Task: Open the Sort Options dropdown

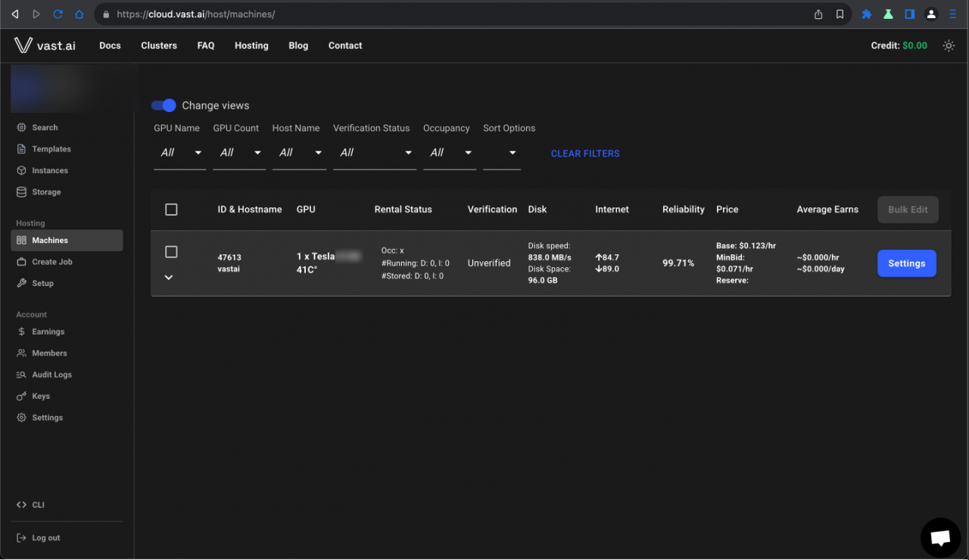Action: [501, 153]
